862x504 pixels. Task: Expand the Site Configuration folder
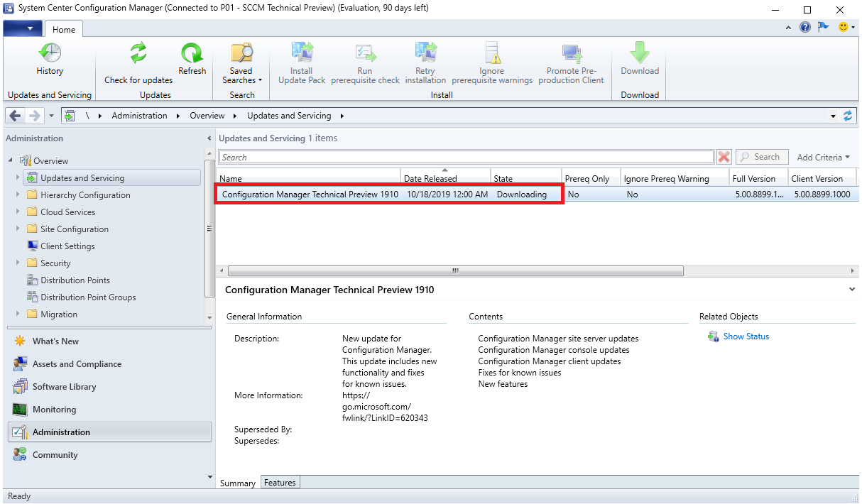pos(18,229)
